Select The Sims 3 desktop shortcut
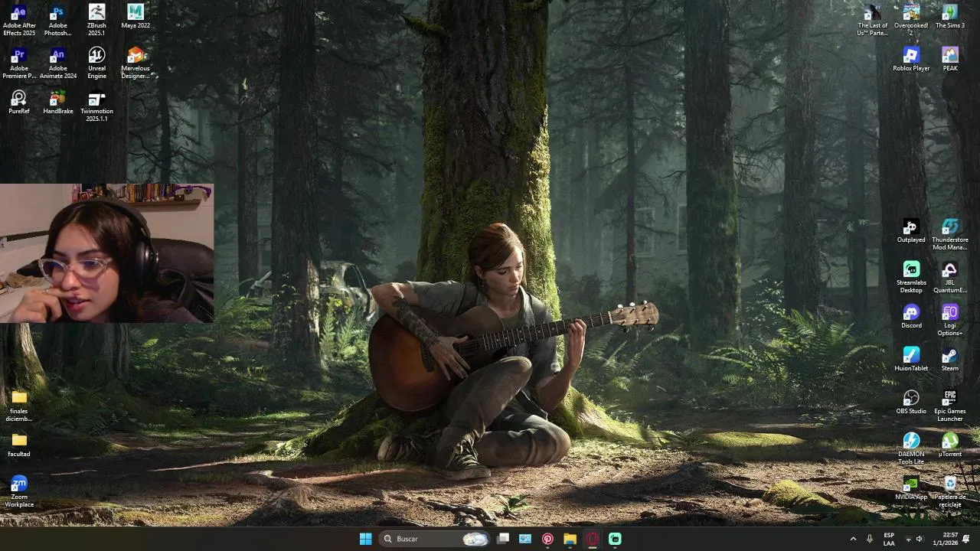 [x=950, y=17]
